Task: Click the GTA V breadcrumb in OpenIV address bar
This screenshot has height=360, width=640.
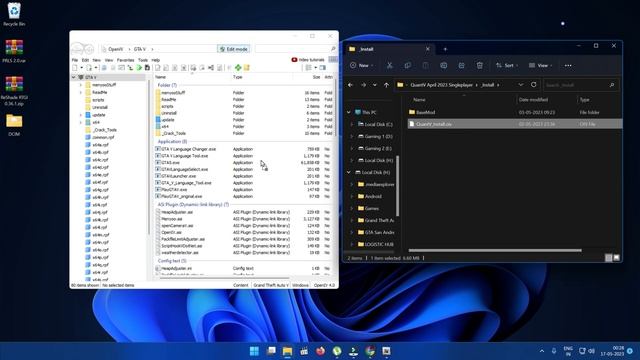Action: (140, 49)
